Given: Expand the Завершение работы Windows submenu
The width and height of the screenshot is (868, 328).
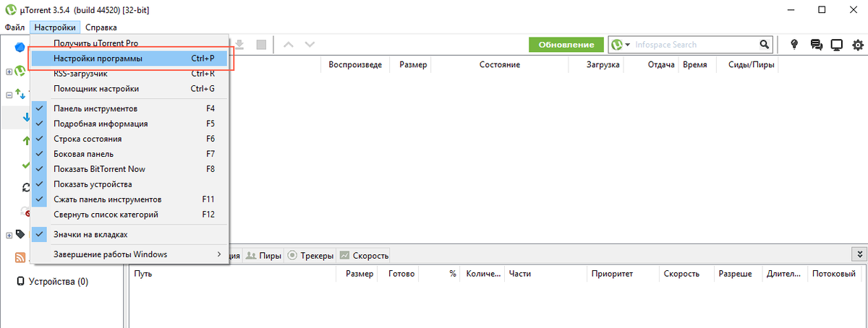Looking at the screenshot, I should click(x=130, y=254).
